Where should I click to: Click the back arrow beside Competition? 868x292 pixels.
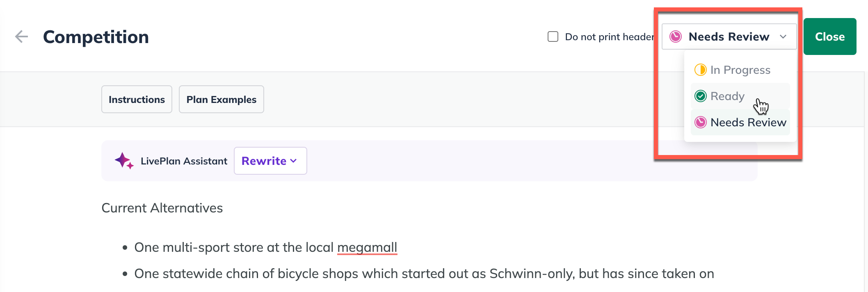click(22, 37)
